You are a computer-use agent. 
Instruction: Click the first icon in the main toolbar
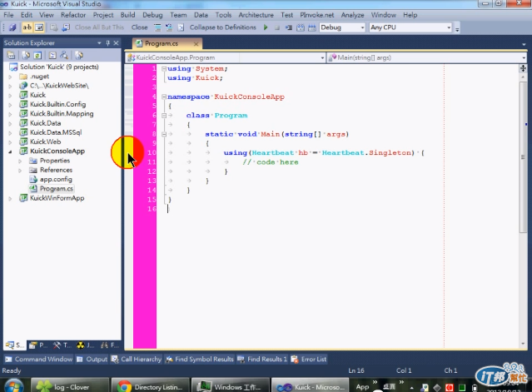coord(12,27)
